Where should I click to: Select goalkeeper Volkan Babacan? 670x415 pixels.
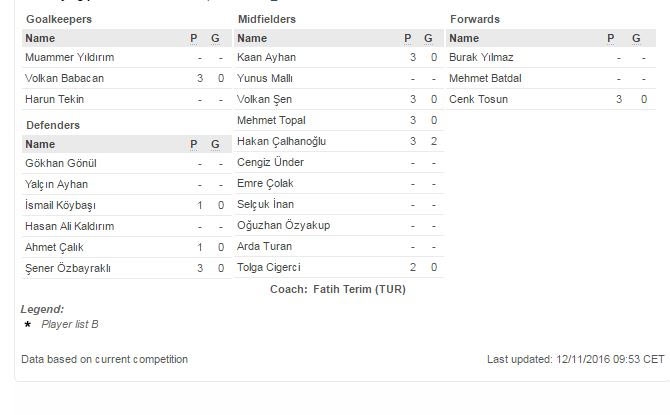(x=64, y=78)
